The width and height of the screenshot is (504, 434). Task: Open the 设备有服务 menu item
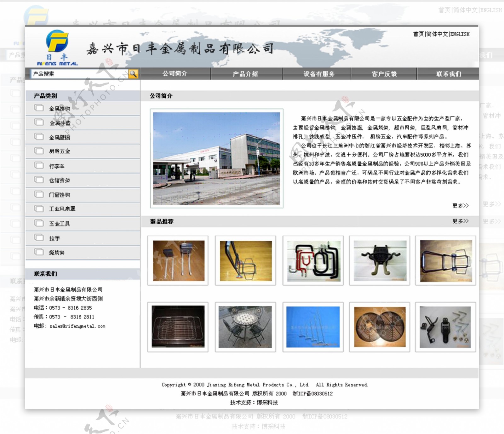(x=319, y=74)
